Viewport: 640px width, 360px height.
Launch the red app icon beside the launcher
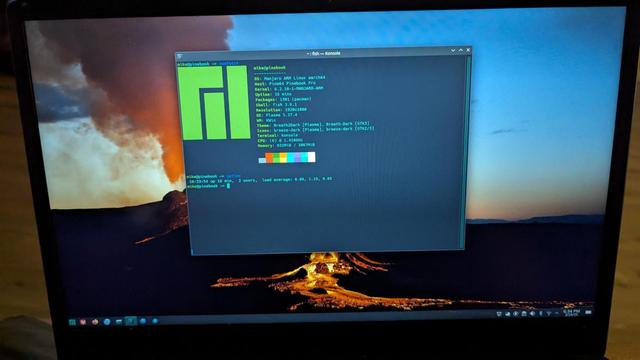point(83,322)
